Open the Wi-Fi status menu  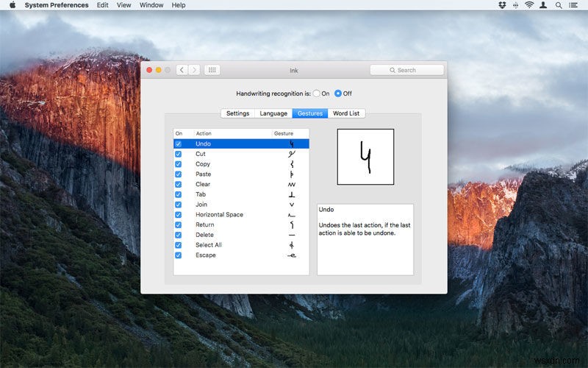[x=529, y=5]
